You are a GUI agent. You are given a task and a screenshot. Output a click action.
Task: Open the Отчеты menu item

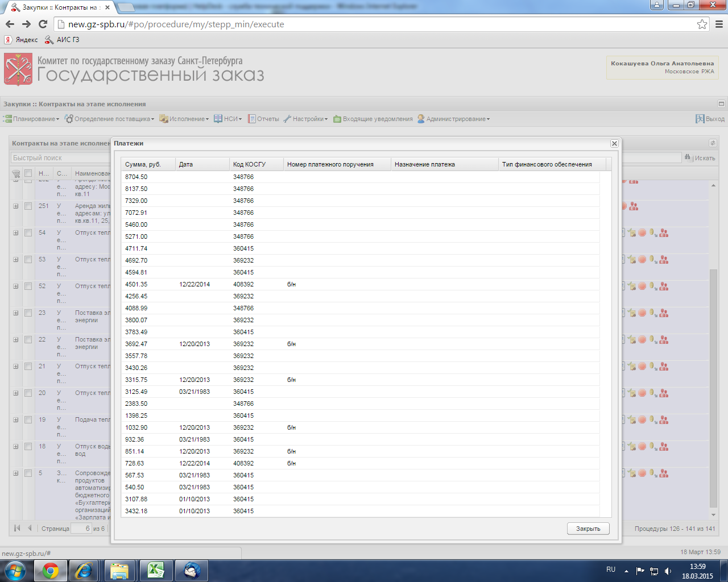263,119
